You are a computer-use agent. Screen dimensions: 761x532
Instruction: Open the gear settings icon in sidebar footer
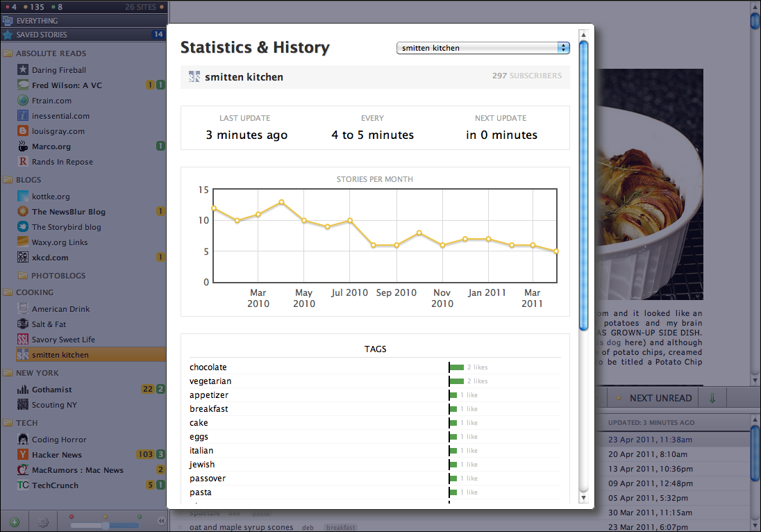(x=43, y=522)
